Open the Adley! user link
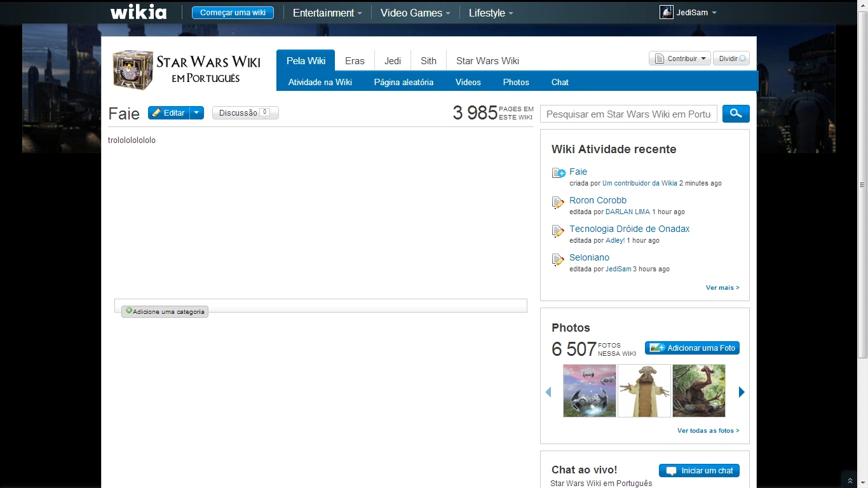868x488 pixels. coord(615,240)
